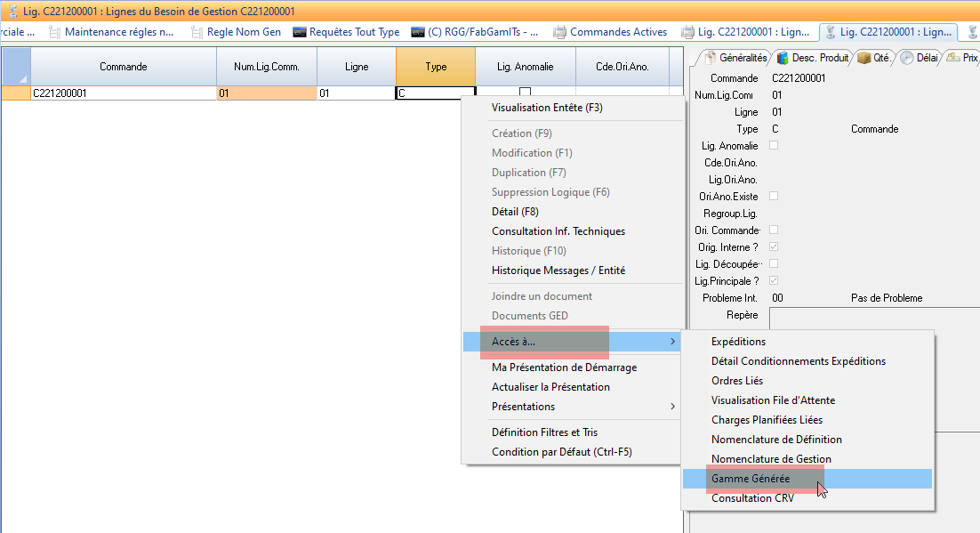This screenshot has height=533, width=980.
Task: Click the Généralités document icon
Action: tap(709, 58)
